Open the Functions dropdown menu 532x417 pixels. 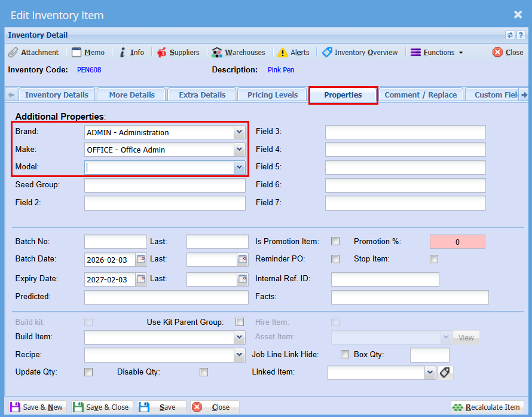[x=436, y=53]
